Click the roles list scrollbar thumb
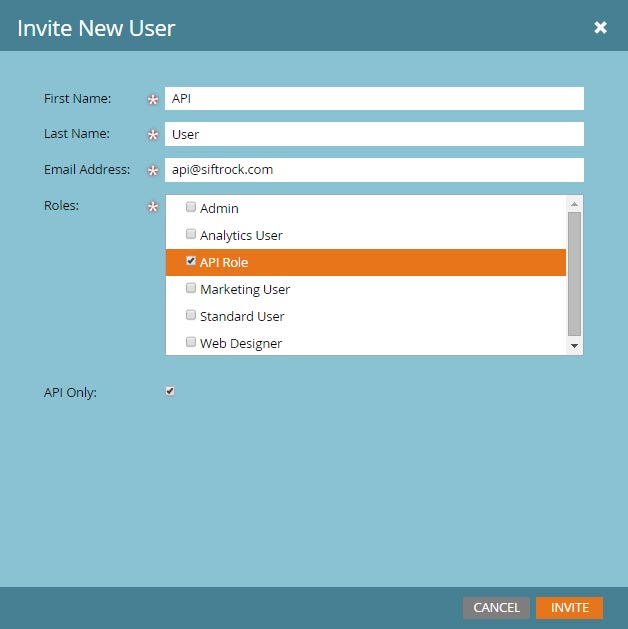The height and width of the screenshot is (629, 628). coord(574,274)
